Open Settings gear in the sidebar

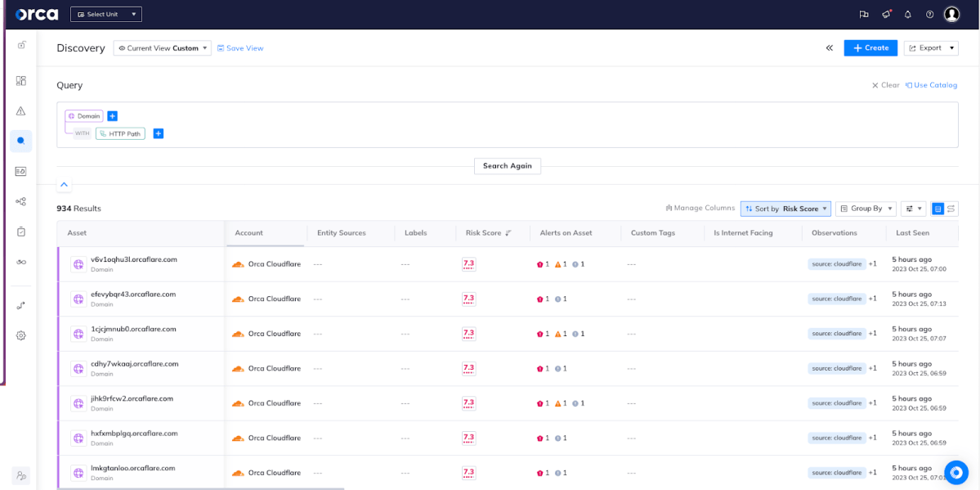click(21, 335)
